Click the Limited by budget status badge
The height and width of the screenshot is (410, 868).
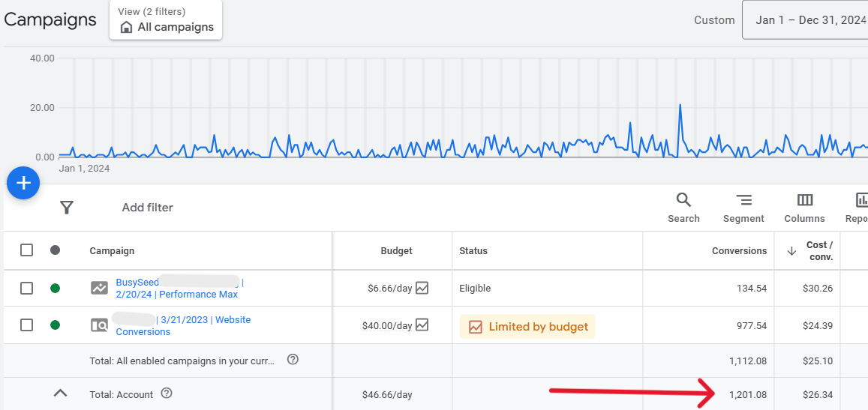pos(527,327)
